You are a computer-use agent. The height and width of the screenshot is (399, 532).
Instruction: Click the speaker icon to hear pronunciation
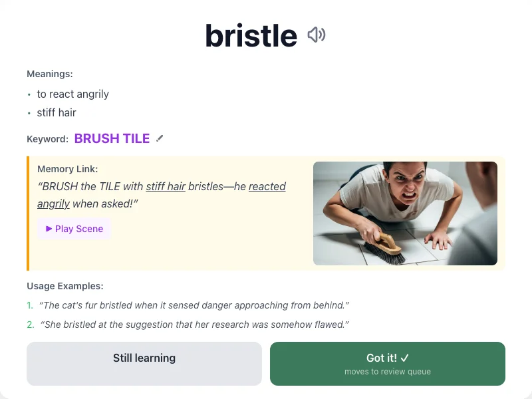(x=316, y=35)
